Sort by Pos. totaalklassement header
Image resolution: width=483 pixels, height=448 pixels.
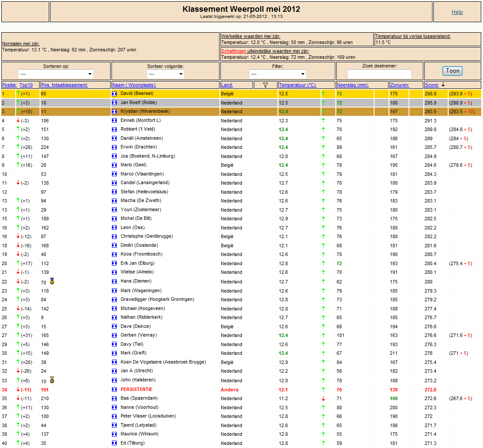tap(65, 85)
